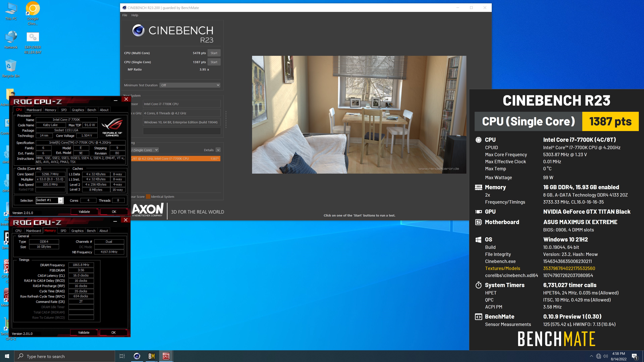This screenshot has width=644, height=362.
Task: Open volume control tray icon
Action: pyautogui.click(x=605, y=356)
